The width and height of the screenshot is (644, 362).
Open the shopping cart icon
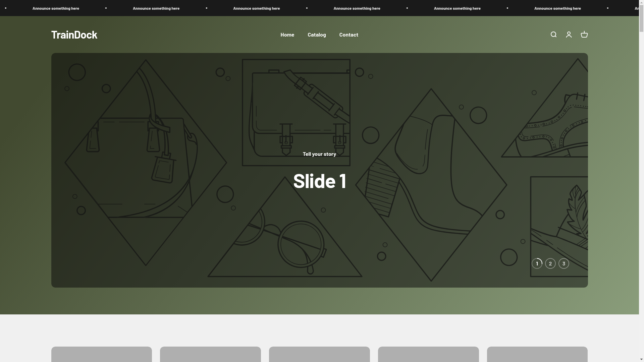(584, 35)
